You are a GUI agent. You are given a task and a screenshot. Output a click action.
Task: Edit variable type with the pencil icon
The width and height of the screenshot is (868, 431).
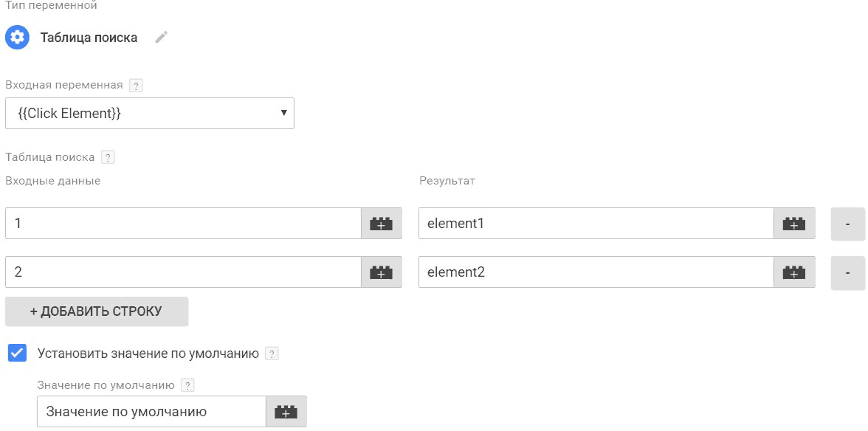(161, 38)
